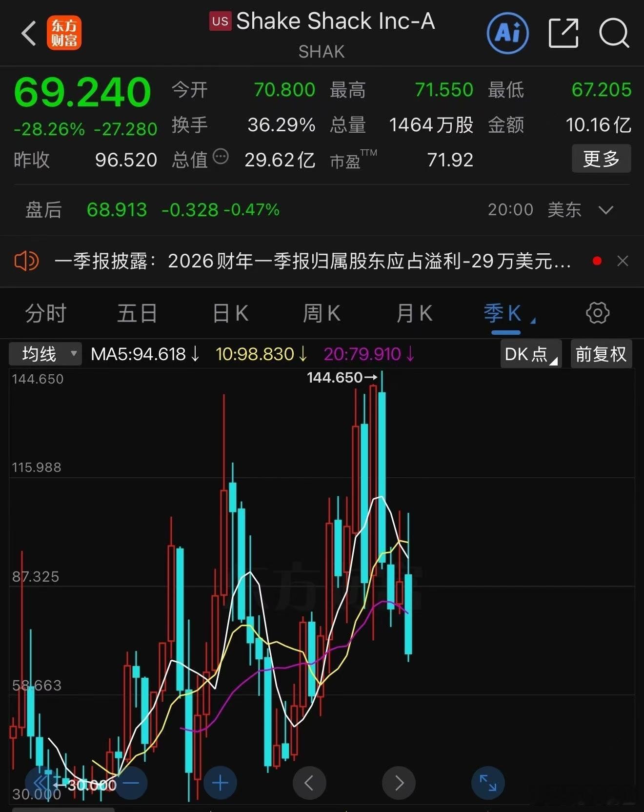Open the search magnifier icon
Screen dimensions: 644x812
coord(614,33)
